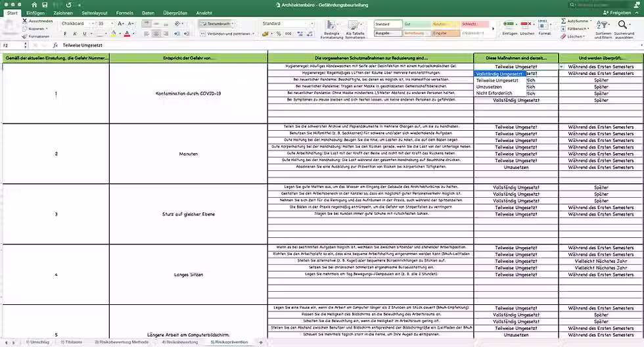The width and height of the screenshot is (644, 347).
Task: Decrease the font size with the smaller A
Action: pyautogui.click(x=131, y=24)
